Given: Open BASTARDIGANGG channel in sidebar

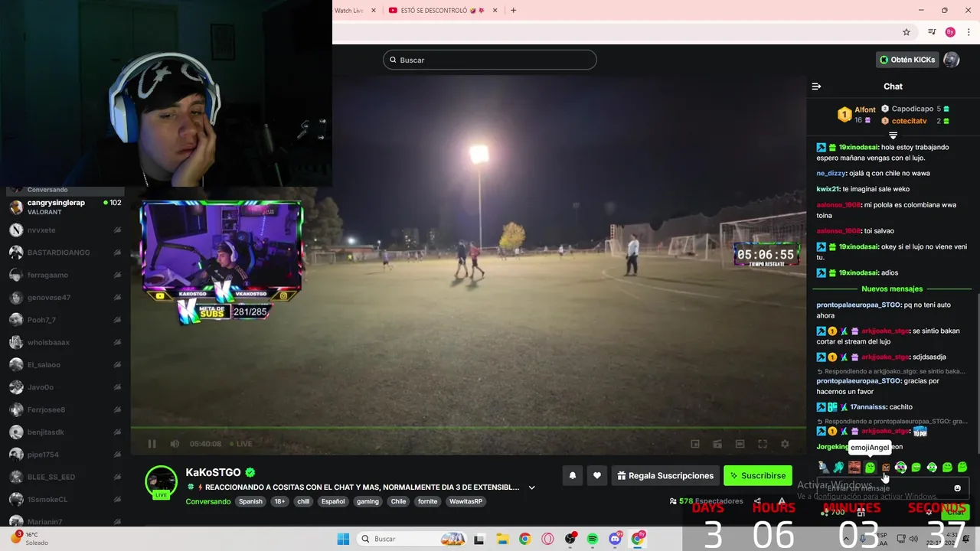Looking at the screenshot, I should coord(65,253).
